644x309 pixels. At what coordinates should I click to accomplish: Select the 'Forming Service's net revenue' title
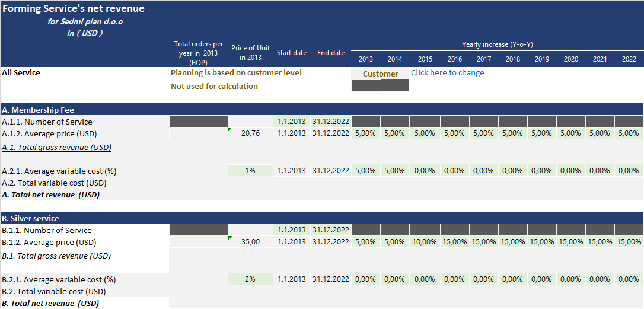74,9
